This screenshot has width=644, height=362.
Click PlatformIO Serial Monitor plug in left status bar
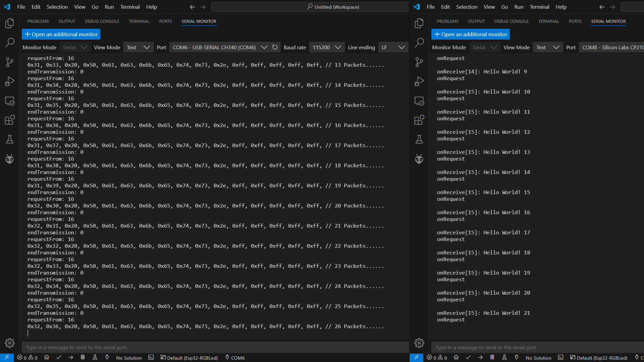coord(107,358)
